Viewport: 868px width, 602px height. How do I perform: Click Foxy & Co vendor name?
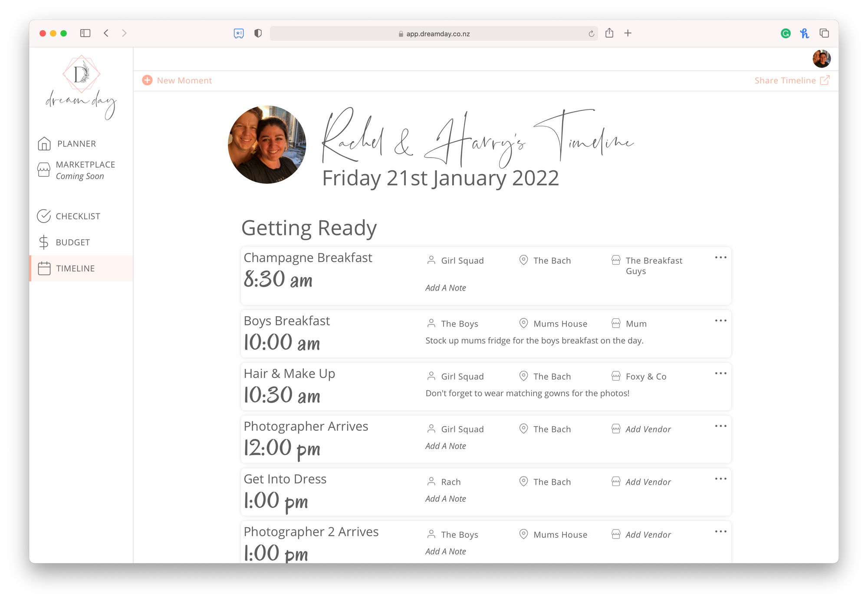[x=646, y=377]
